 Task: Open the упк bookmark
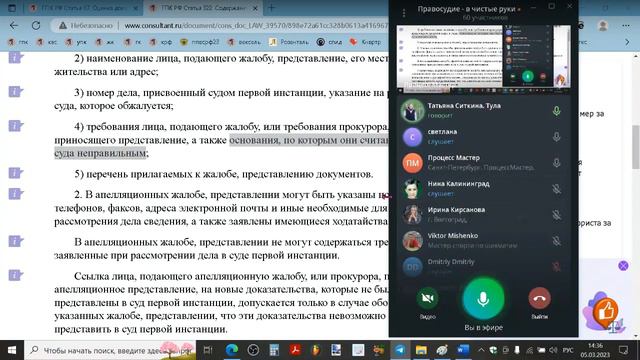click(x=76, y=42)
